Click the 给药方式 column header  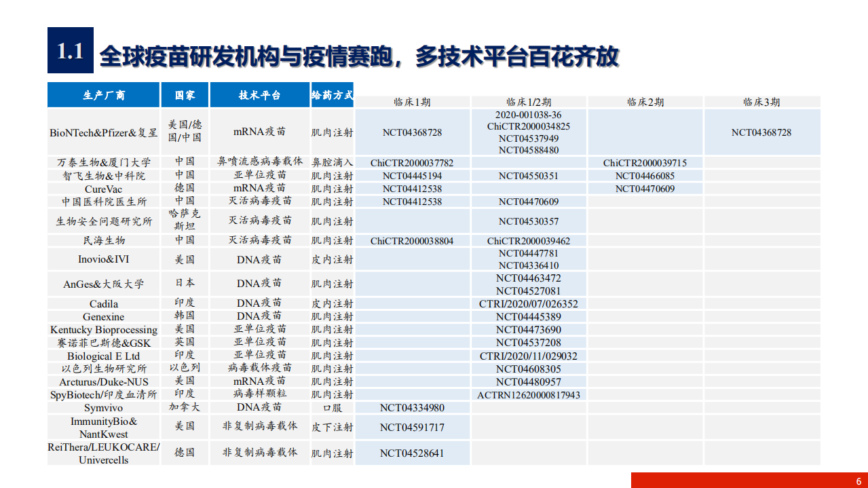pos(332,95)
